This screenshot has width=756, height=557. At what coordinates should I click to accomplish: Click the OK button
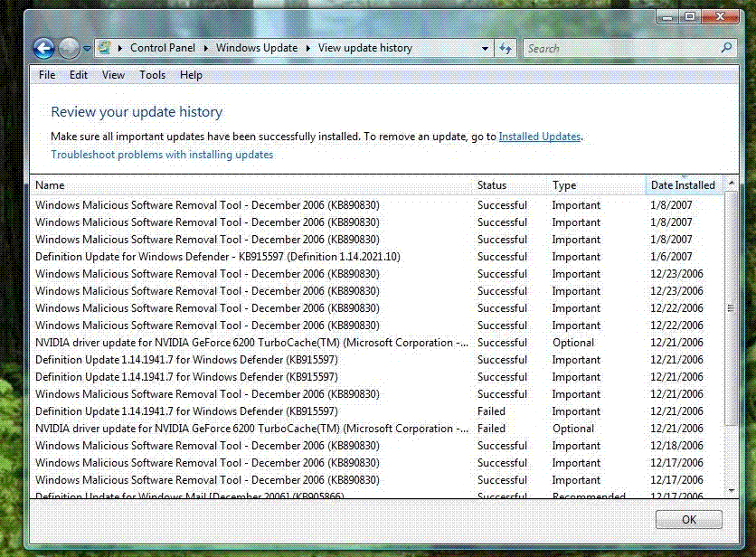click(688, 519)
